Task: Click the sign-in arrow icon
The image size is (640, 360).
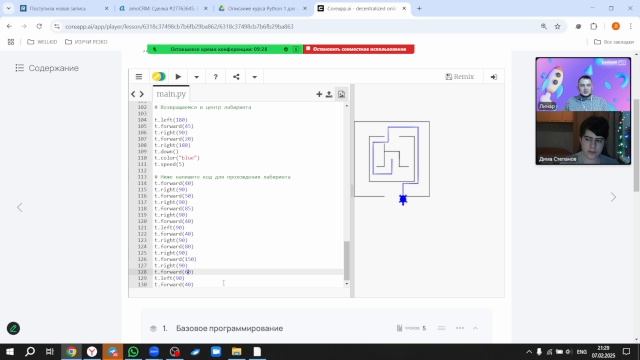Action: click(493, 77)
